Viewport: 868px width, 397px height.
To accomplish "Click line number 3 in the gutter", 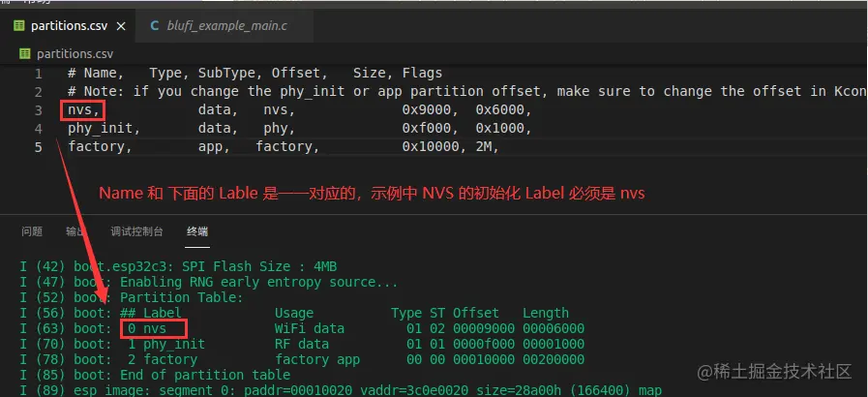I will click(38, 110).
